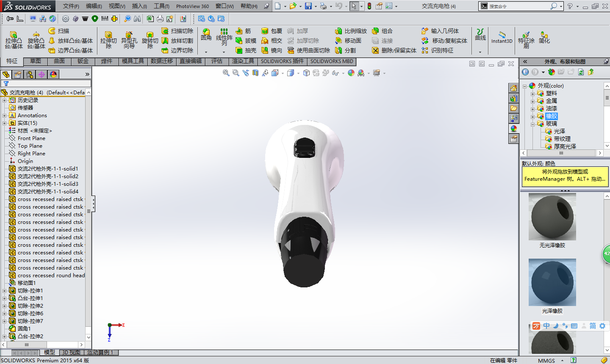Collapse the 玻璃 appearance folder
The height and width of the screenshot is (364, 610).
click(x=533, y=124)
